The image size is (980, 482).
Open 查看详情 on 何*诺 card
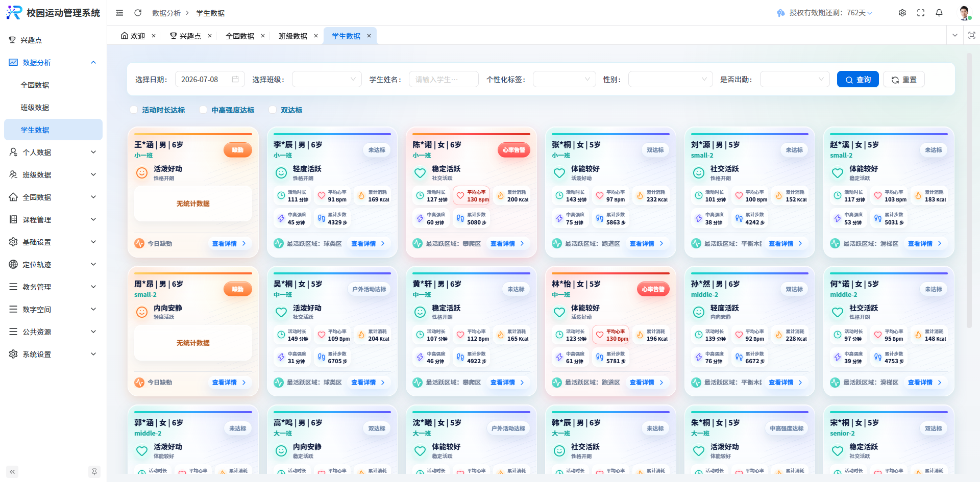(x=925, y=382)
